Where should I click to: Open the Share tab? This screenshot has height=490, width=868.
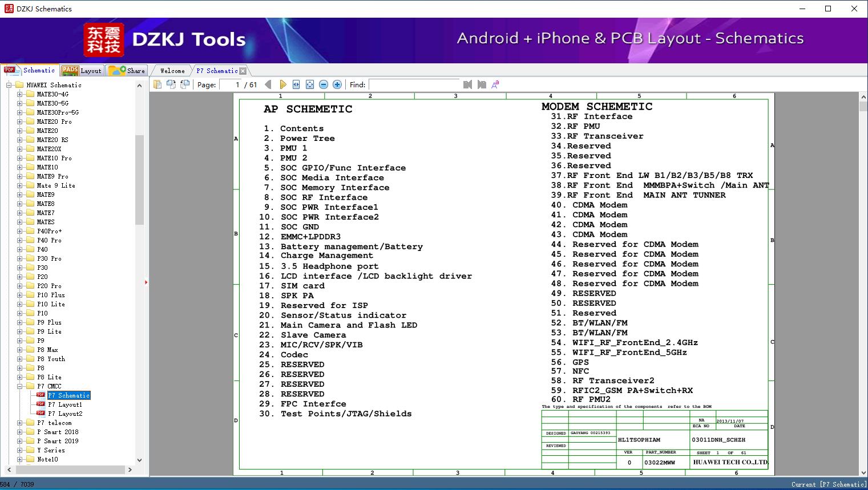pos(128,71)
